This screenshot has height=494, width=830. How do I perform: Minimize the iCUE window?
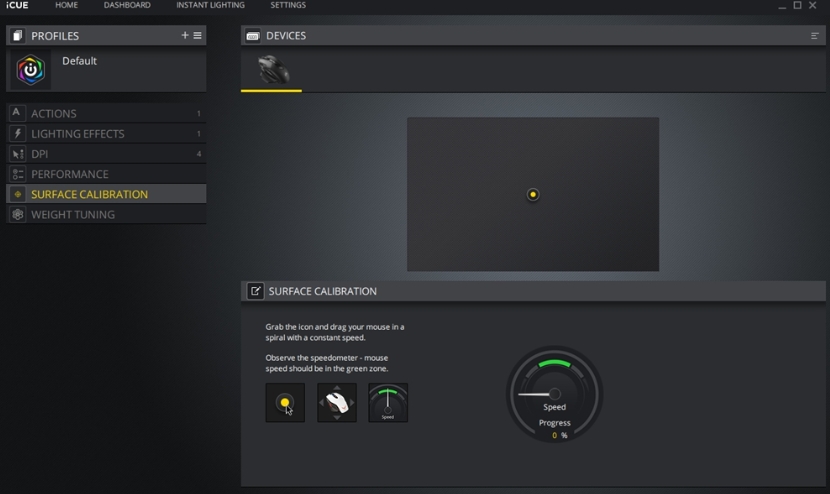782,6
